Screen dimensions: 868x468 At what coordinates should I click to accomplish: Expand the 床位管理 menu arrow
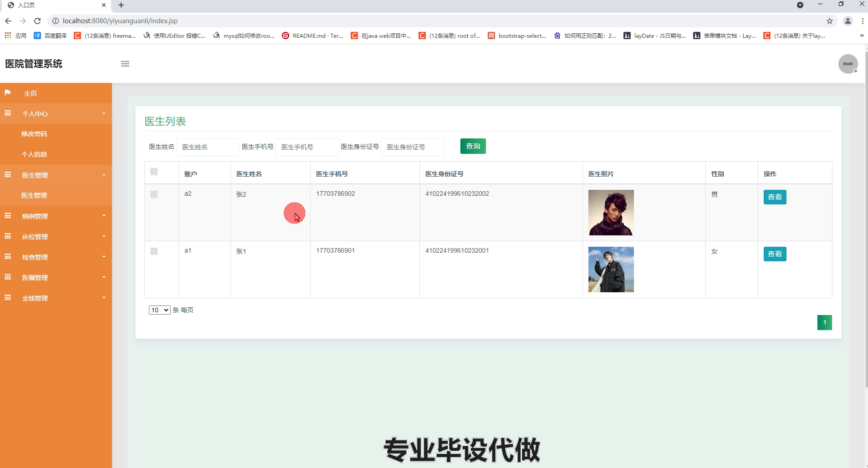(104, 236)
